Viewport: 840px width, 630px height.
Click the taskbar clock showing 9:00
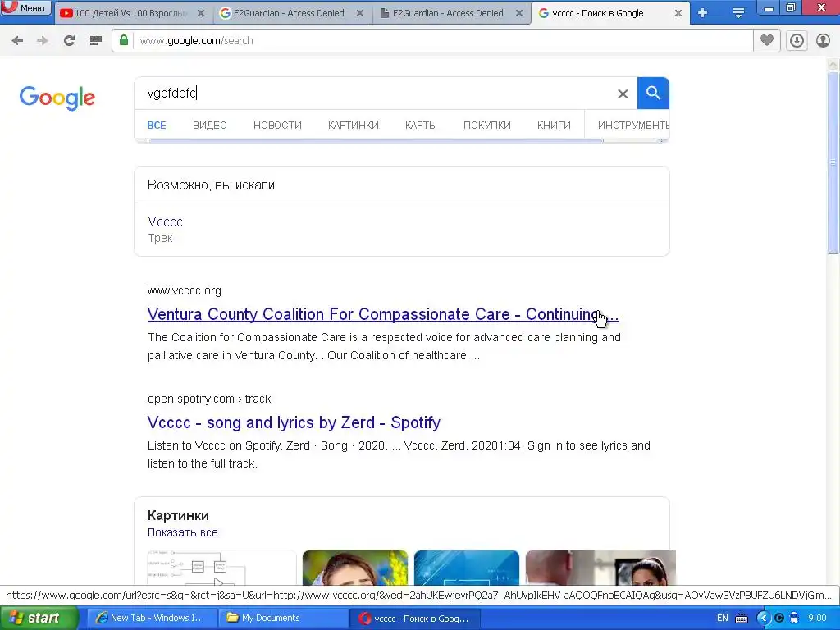pyautogui.click(x=817, y=619)
